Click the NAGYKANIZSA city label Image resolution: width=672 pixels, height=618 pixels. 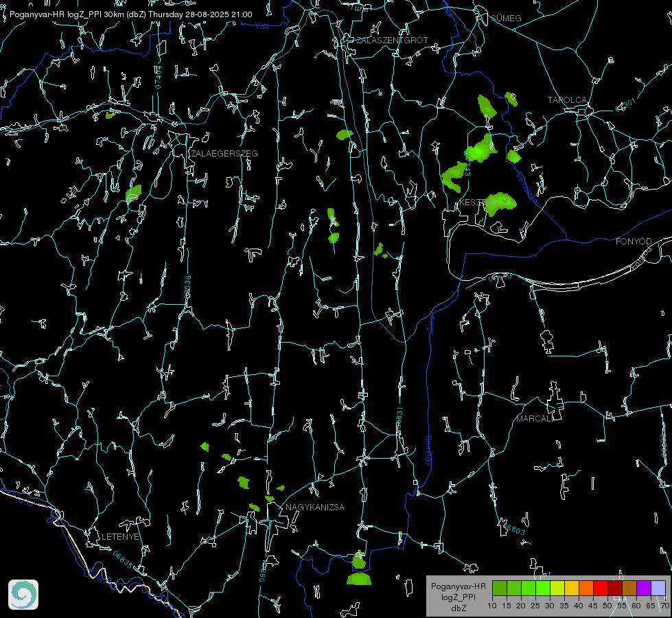click(315, 507)
